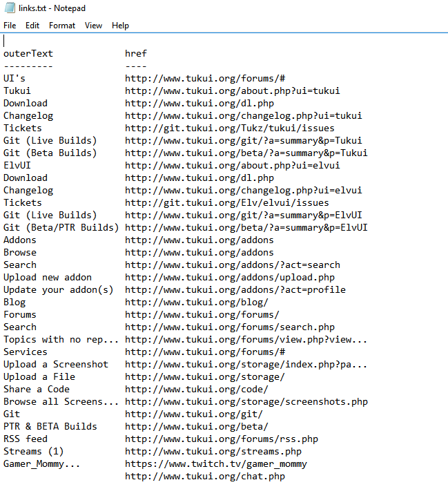Viewport: 448px width, 489px height.
Task: Click the Notepad icon in title bar
Action: pyautogui.click(x=10, y=8)
